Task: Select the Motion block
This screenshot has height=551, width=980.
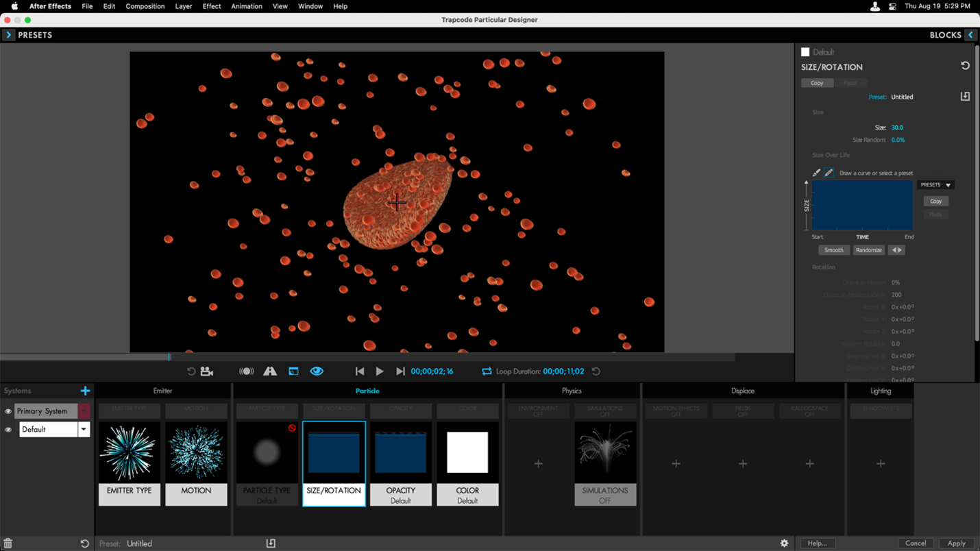Action: (x=196, y=464)
